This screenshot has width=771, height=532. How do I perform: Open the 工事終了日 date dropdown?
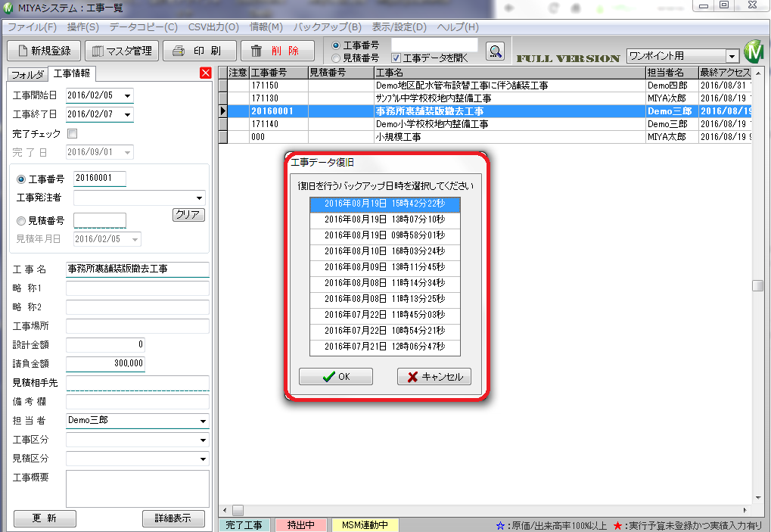(x=127, y=114)
